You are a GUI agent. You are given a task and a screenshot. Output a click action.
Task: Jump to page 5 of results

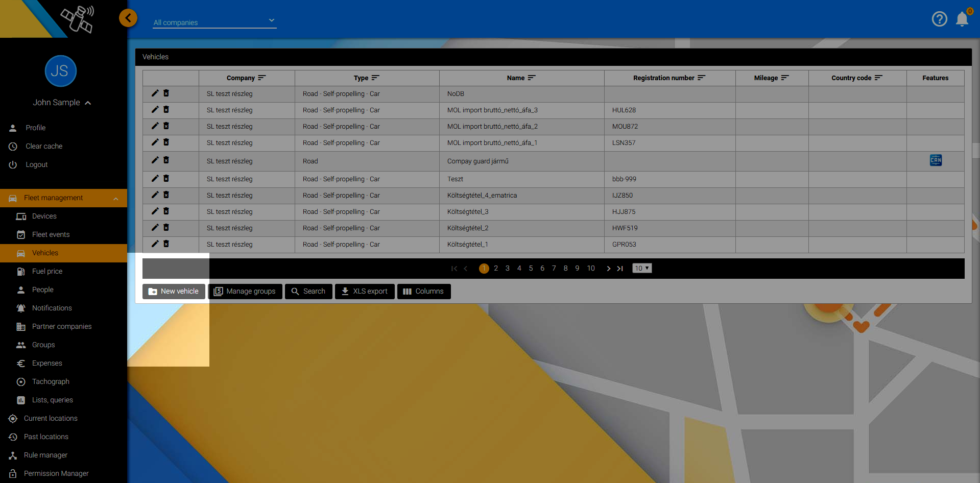tap(531, 269)
